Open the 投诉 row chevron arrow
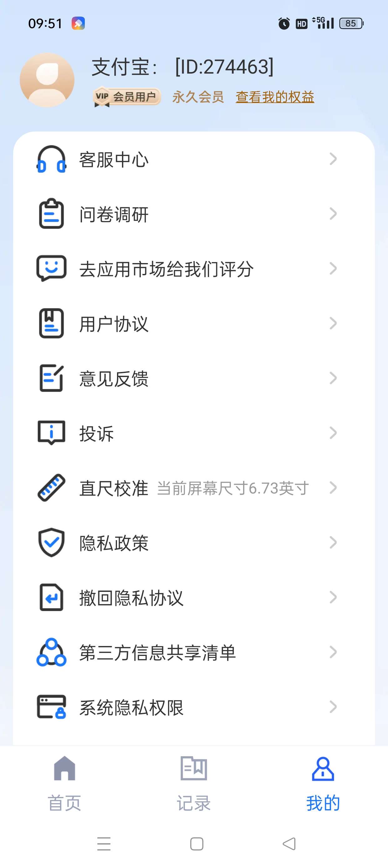The height and width of the screenshot is (868, 388). click(333, 433)
